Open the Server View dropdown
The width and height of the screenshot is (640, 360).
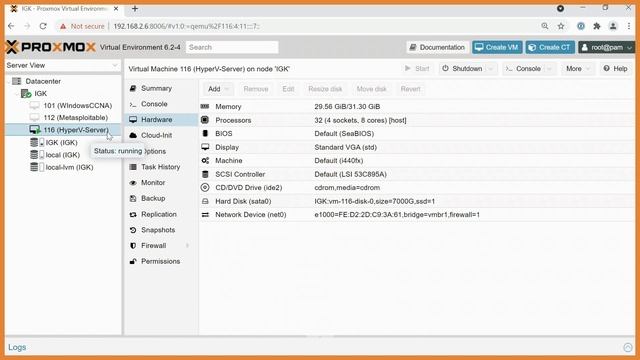[62, 65]
